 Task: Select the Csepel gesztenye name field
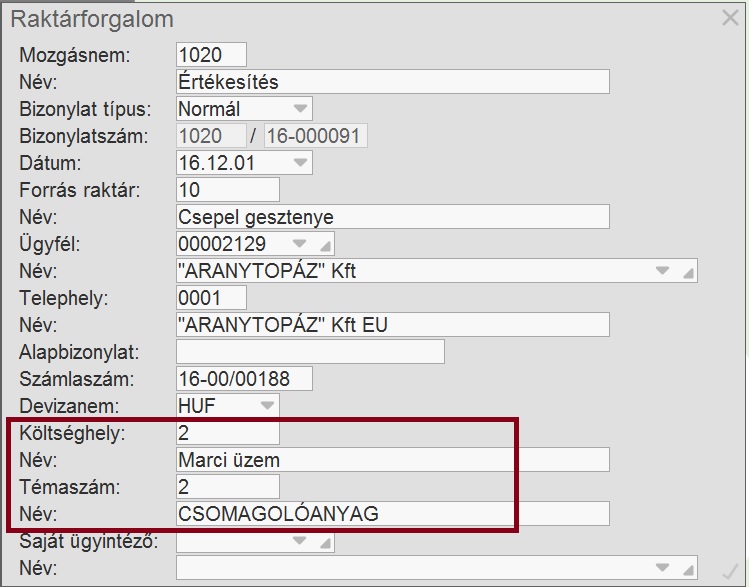point(392,217)
